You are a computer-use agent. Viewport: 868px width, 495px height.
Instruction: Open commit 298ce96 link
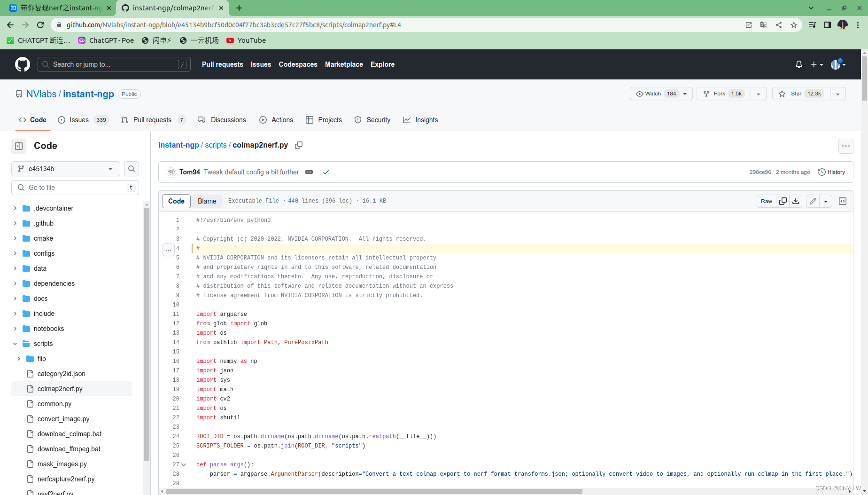pyautogui.click(x=760, y=172)
